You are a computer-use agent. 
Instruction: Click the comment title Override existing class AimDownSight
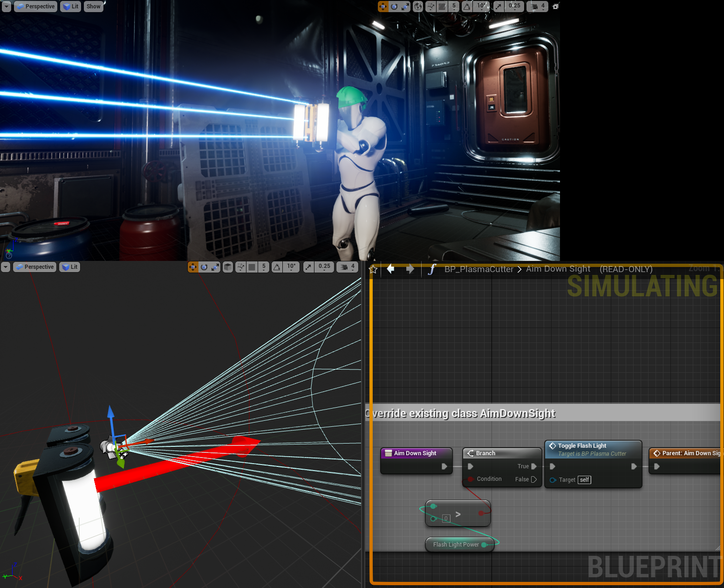pyautogui.click(x=461, y=413)
